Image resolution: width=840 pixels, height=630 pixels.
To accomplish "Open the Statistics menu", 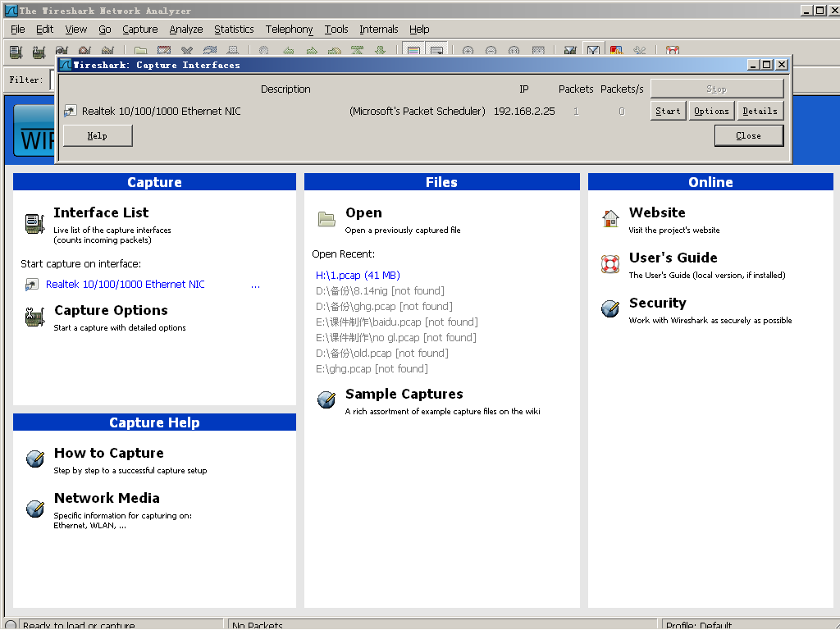I will [x=234, y=30].
